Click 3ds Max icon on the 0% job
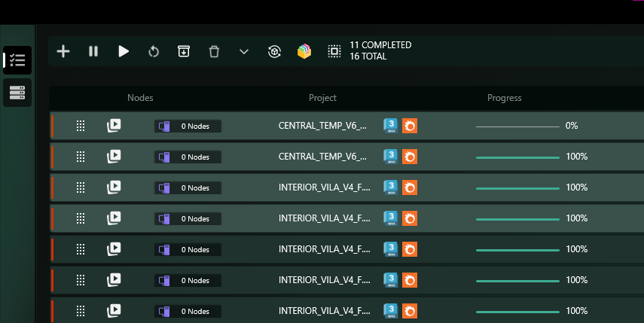The width and height of the screenshot is (644, 323). click(391, 126)
